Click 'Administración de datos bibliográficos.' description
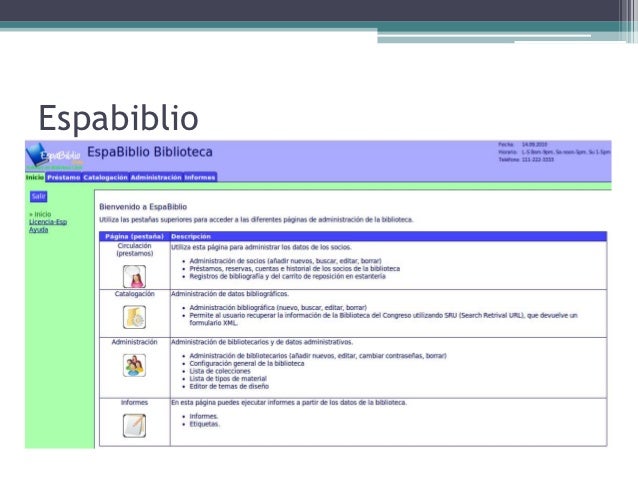638x479 pixels. tap(230, 294)
